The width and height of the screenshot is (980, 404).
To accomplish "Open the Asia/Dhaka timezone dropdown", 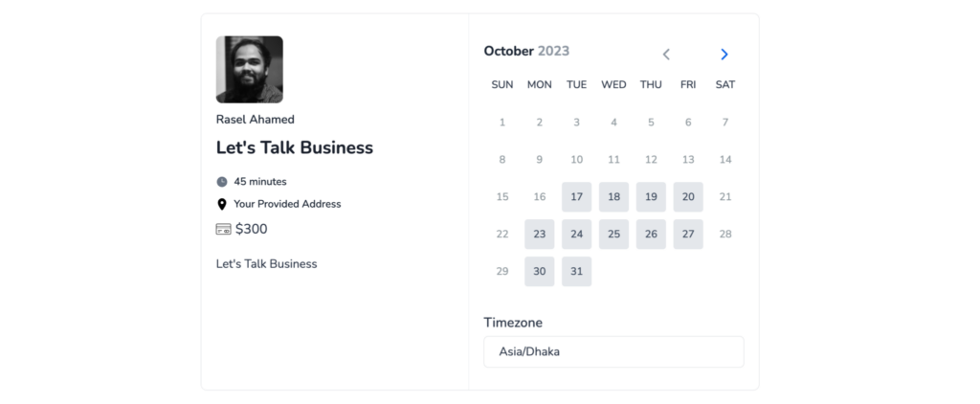I will coord(613,351).
